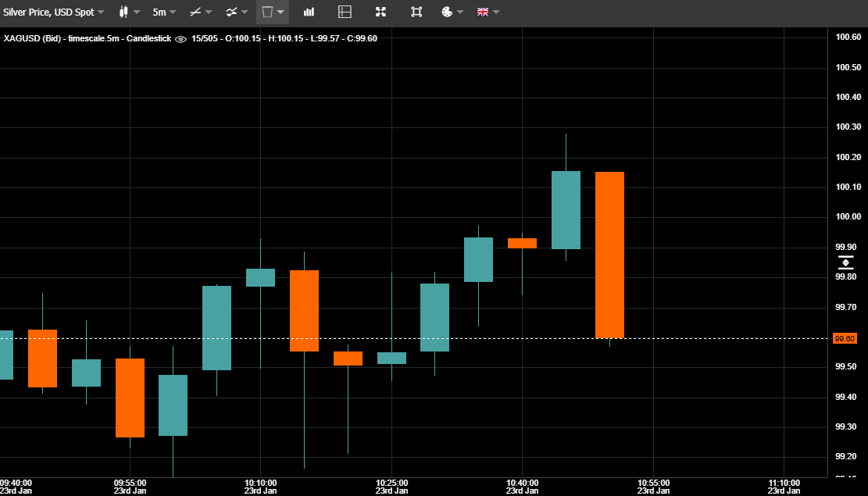Click the volume bars icon
The width and height of the screenshot is (868, 496).
point(309,12)
